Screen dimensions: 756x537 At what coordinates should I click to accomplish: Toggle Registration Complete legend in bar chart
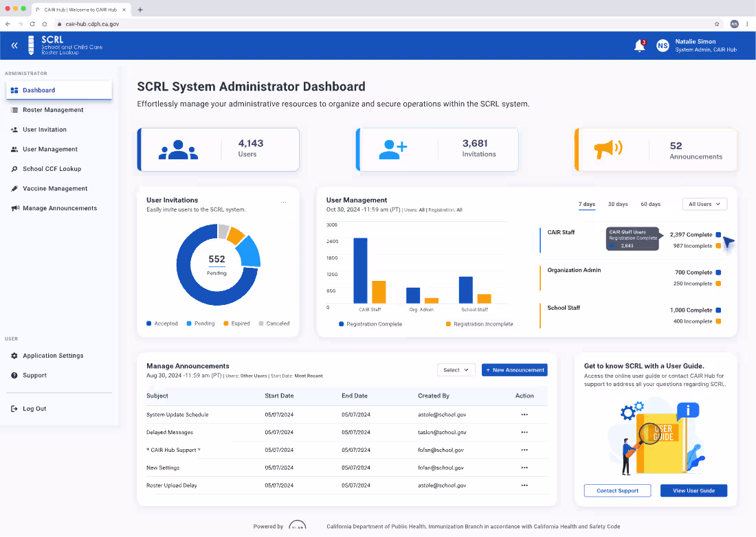click(x=370, y=325)
